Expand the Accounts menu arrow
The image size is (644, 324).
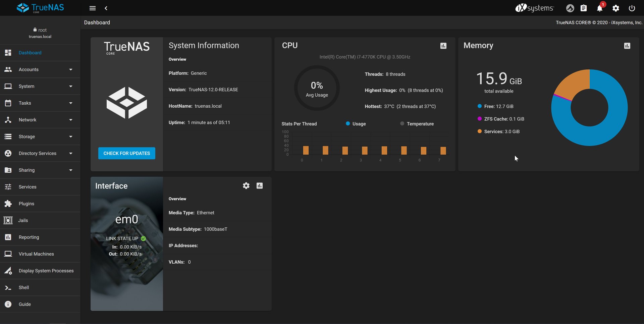click(71, 69)
